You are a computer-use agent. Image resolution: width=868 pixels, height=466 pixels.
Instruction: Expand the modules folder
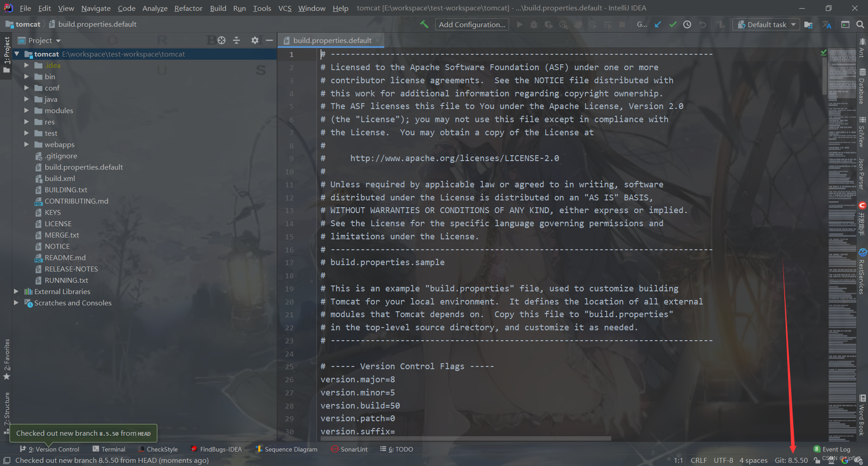26,110
